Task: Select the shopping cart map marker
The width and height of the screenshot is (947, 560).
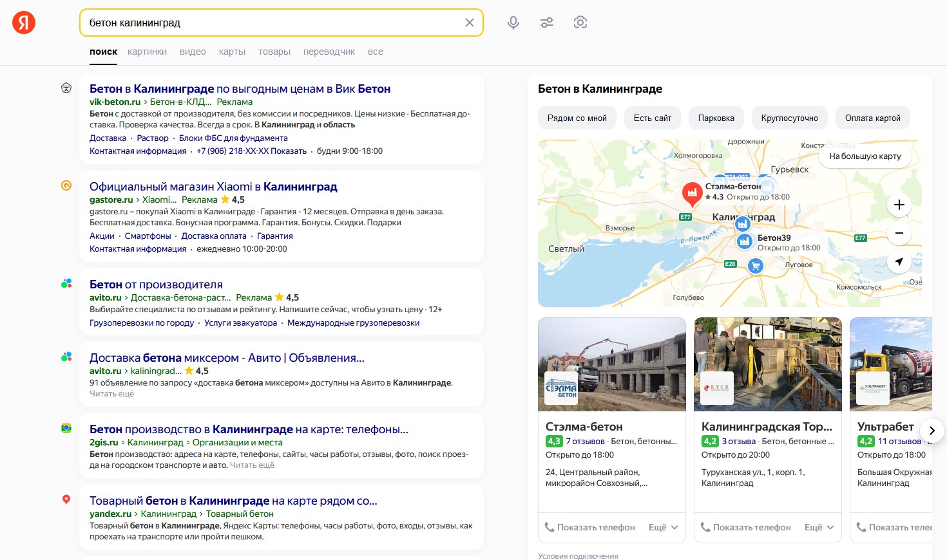Action: 756,265
